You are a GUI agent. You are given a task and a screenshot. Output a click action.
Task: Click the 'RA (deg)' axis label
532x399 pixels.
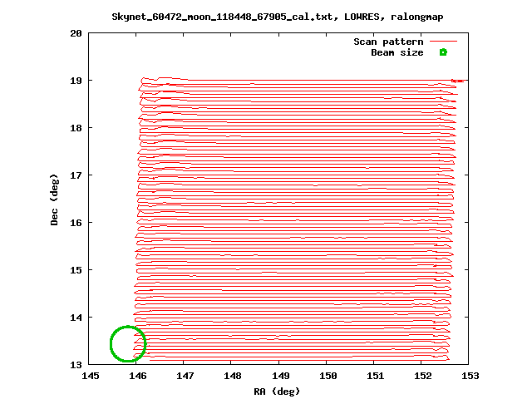(277, 392)
